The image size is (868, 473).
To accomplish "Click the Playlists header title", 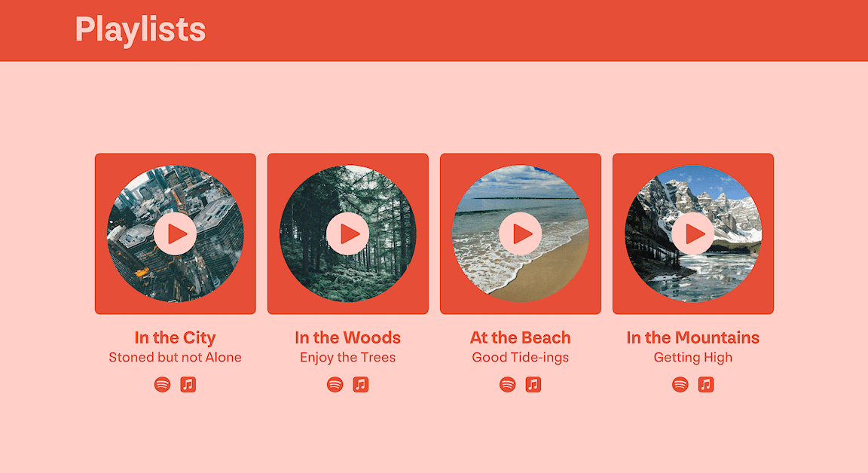I will coord(140,29).
